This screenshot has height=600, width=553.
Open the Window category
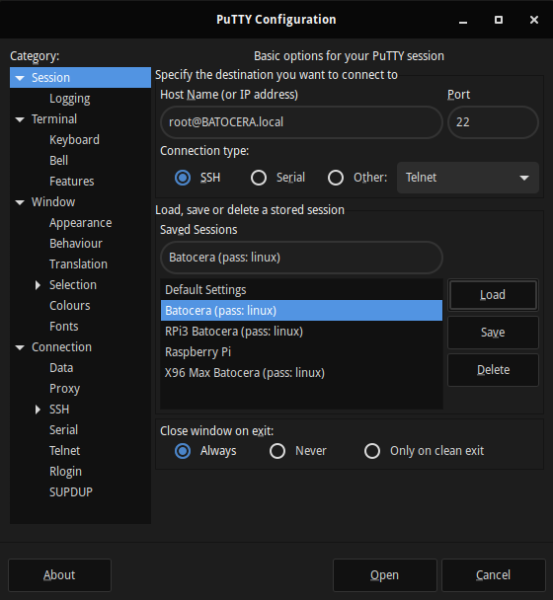click(x=53, y=202)
